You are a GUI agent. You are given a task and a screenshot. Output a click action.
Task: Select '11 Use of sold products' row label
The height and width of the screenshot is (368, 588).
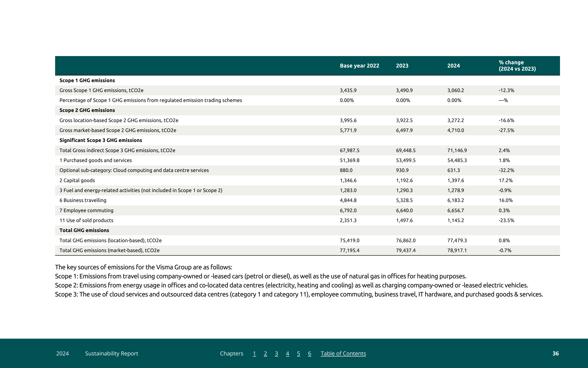(86, 220)
